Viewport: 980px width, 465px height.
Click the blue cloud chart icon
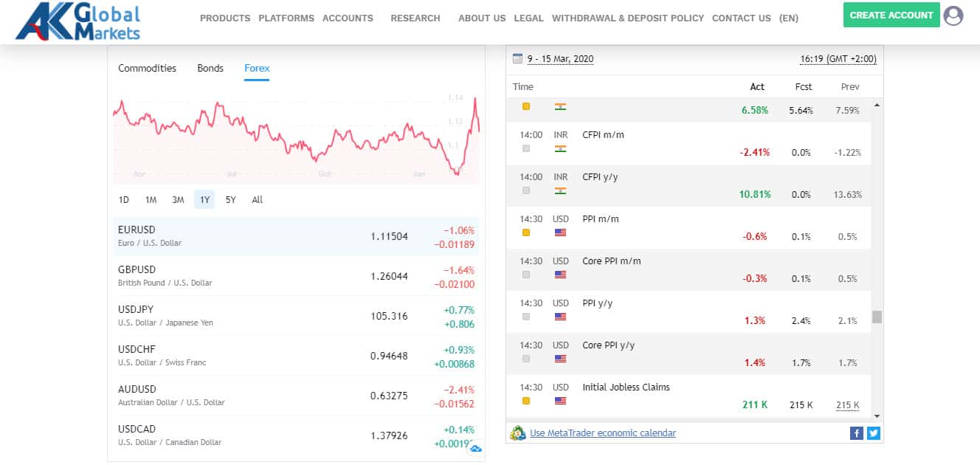coord(476,447)
